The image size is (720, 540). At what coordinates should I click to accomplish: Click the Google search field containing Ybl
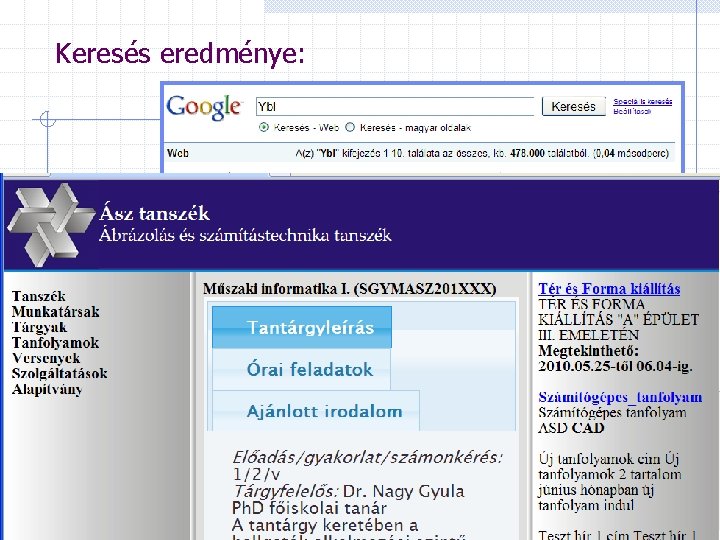pyautogui.click(x=395, y=107)
